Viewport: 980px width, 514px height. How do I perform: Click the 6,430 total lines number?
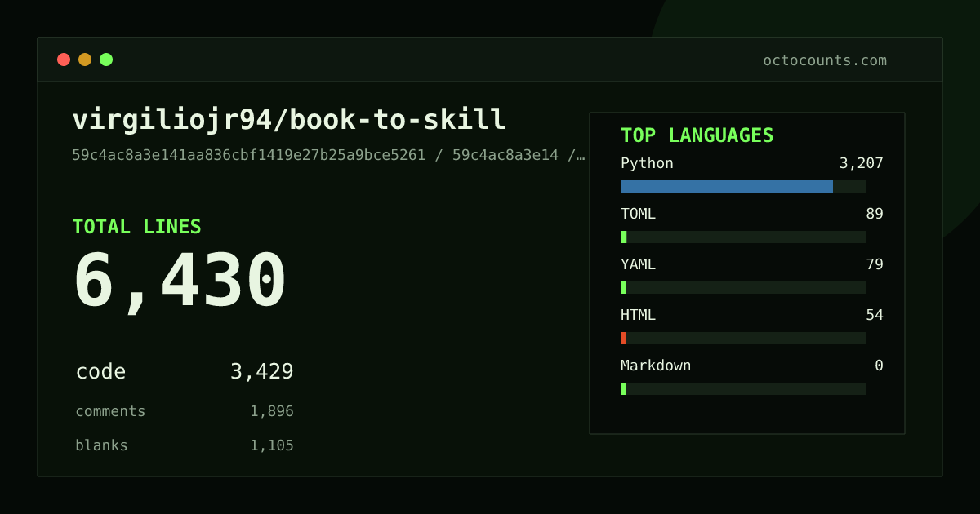tap(180, 281)
